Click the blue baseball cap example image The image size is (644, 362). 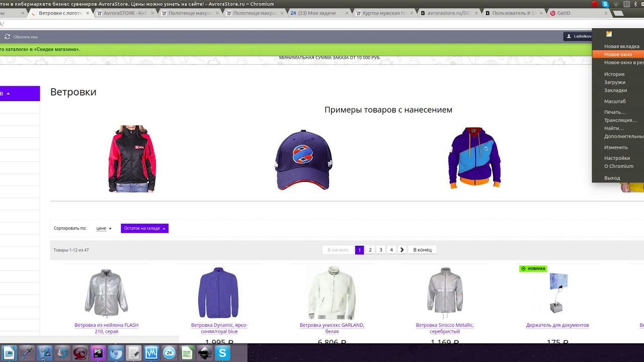(x=303, y=160)
